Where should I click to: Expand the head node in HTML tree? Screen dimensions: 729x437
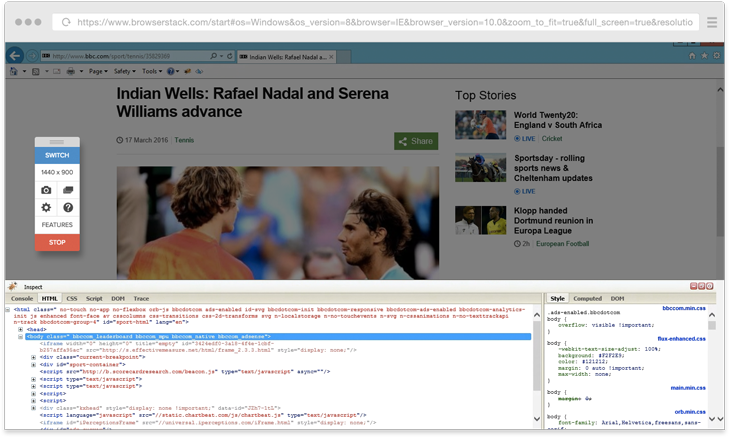[20, 329]
